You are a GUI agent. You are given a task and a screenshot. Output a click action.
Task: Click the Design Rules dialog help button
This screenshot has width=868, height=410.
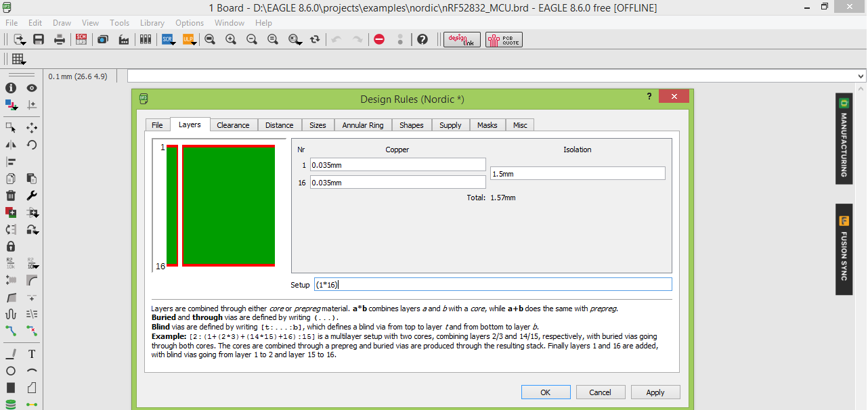pos(649,97)
